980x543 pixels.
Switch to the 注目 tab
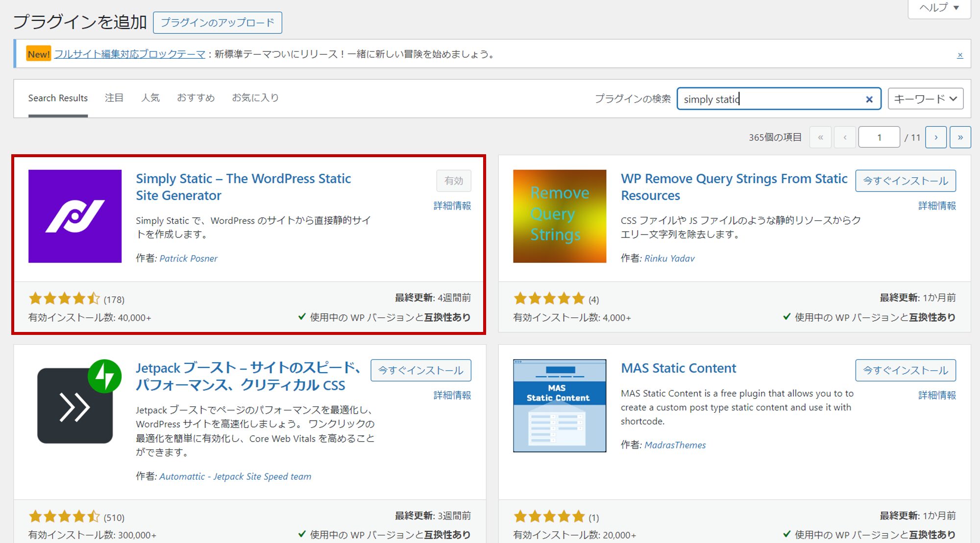114,98
